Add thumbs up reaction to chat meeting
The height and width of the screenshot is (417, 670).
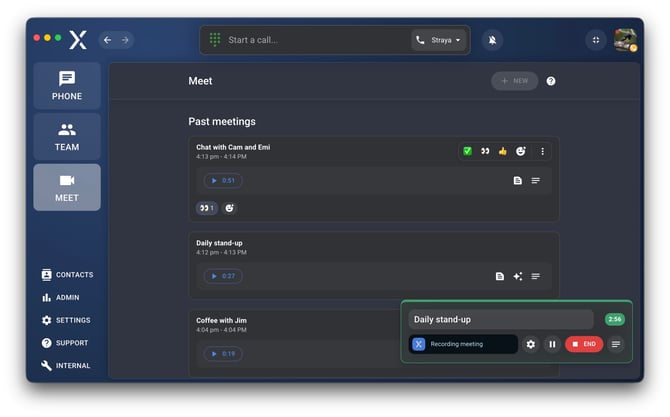pyautogui.click(x=503, y=151)
